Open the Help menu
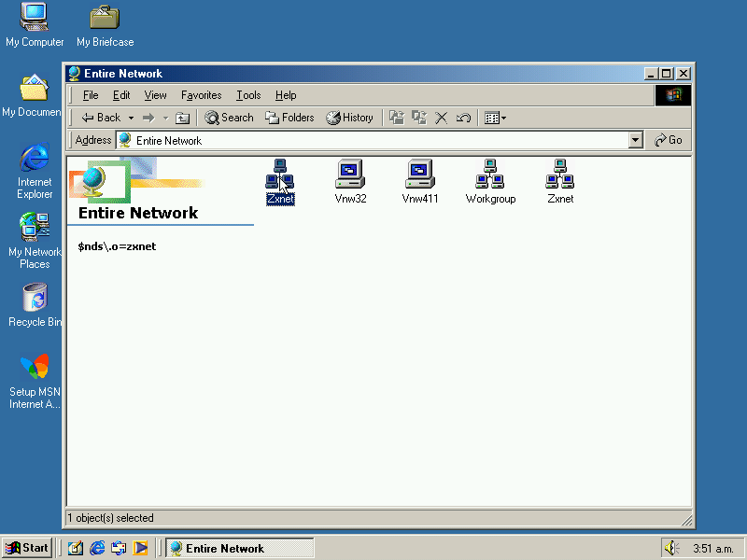The image size is (747, 560). [x=286, y=95]
